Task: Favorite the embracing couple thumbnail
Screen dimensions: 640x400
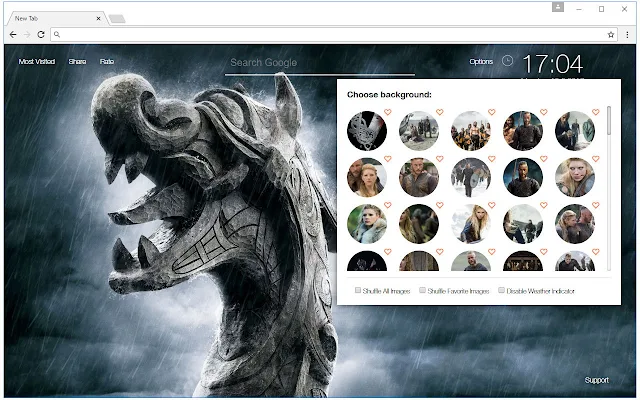Action: pos(596,205)
